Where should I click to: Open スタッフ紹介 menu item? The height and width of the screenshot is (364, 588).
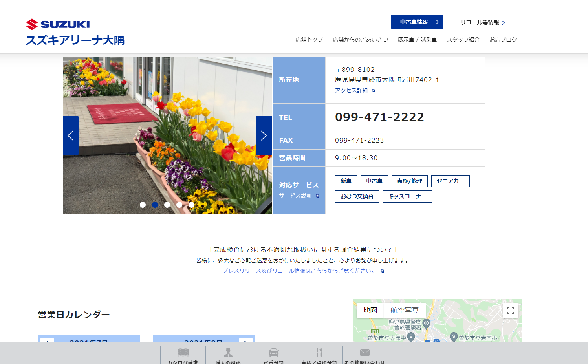(463, 40)
